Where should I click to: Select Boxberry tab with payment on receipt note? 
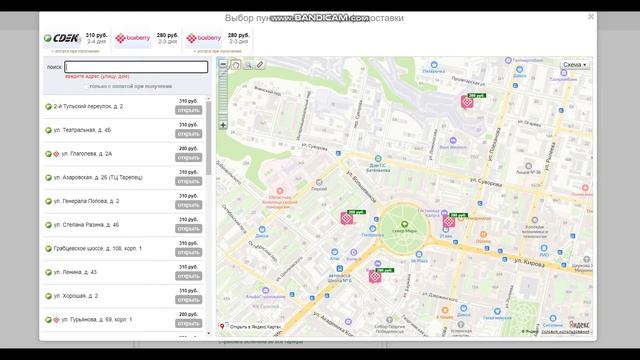pyautogui.click(x=218, y=40)
